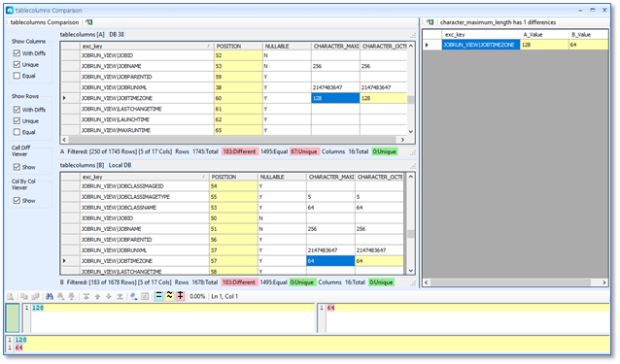Open Find using the binoculars icon

click(x=50, y=296)
